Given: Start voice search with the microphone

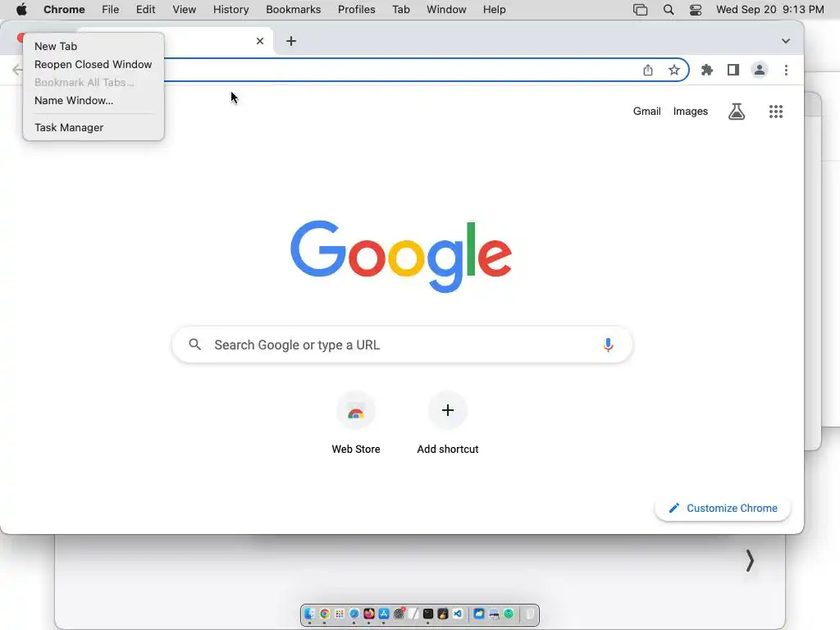Looking at the screenshot, I should pyautogui.click(x=608, y=345).
